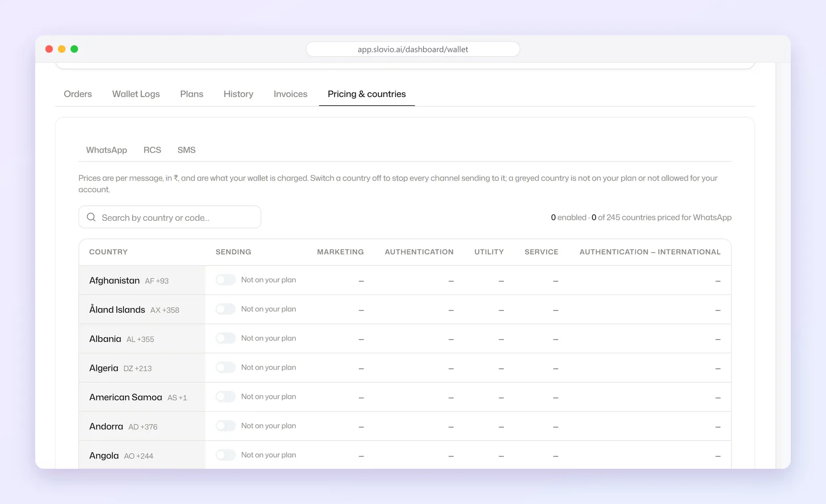Select the Algeria country name
This screenshot has width=826, height=504.
click(x=104, y=368)
